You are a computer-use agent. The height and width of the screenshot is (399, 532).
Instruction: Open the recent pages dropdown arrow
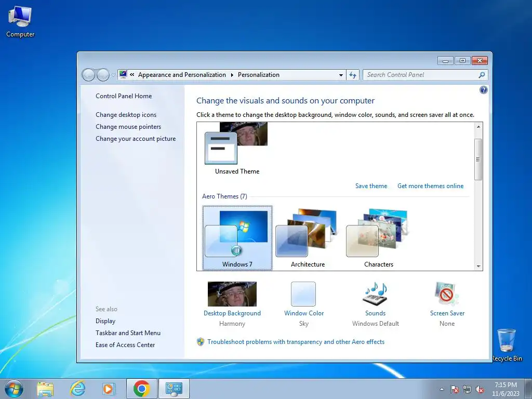tap(113, 75)
